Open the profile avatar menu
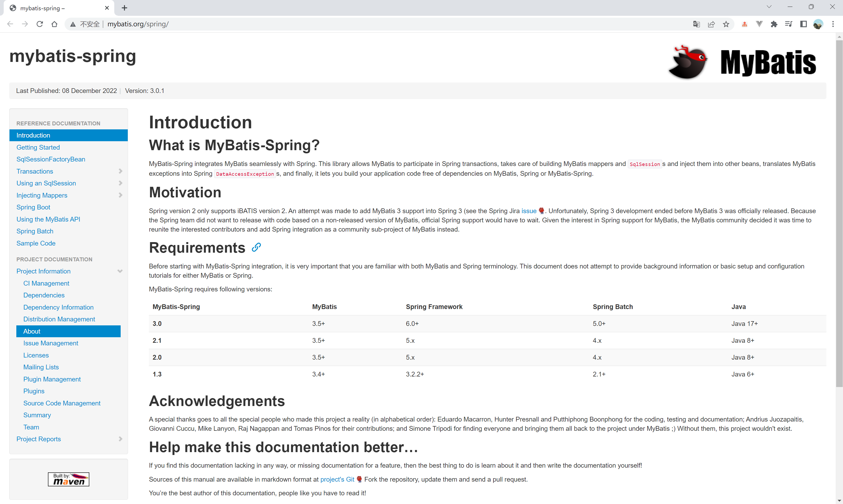Viewport: 843px width, 504px height. tap(818, 24)
